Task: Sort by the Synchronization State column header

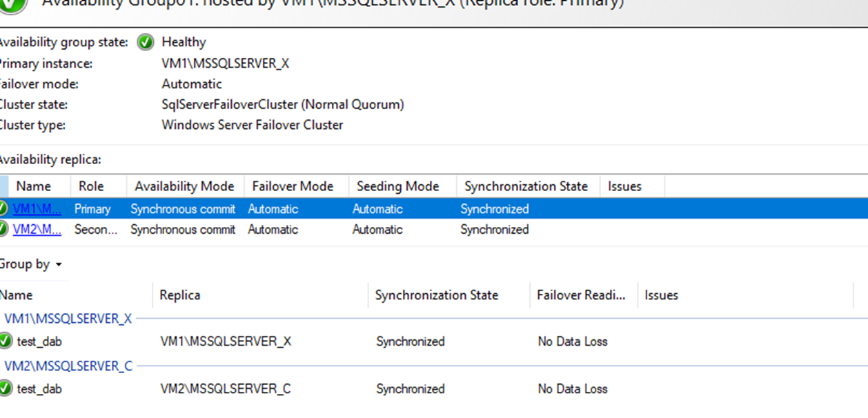Action: click(x=526, y=186)
